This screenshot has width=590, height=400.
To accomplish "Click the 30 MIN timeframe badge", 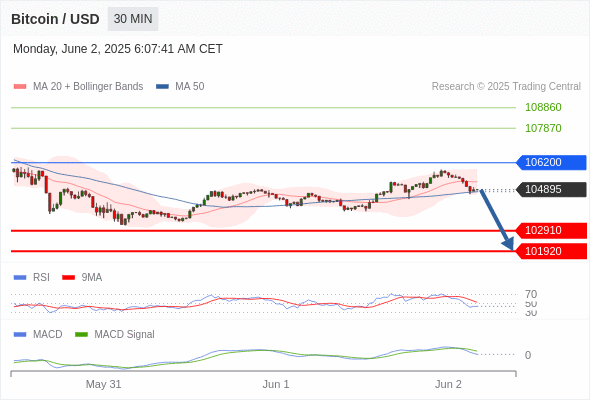I will (133, 19).
